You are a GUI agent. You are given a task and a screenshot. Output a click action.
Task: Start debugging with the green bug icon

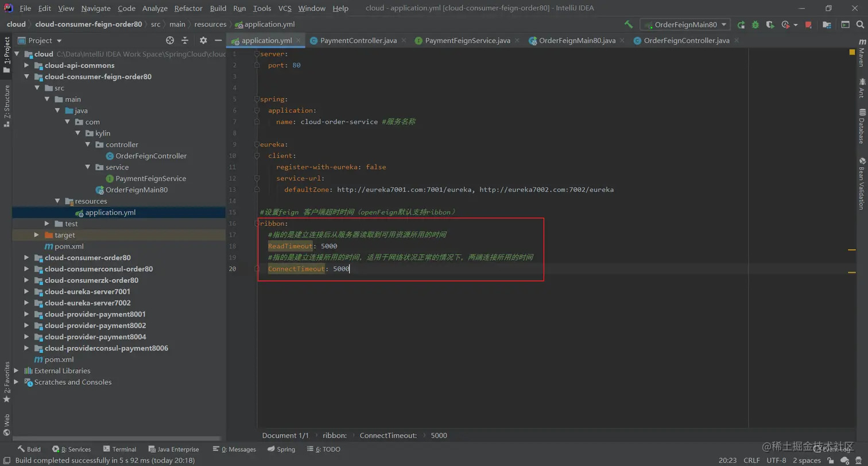755,25
